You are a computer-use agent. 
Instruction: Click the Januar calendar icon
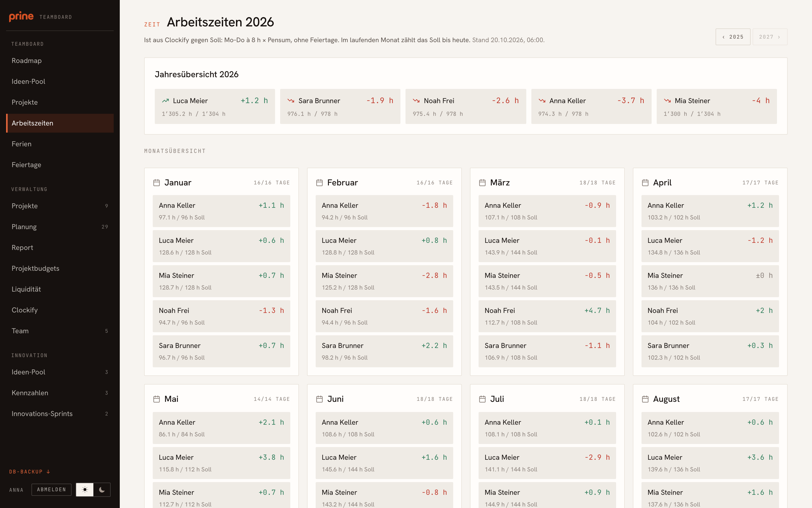pos(156,183)
